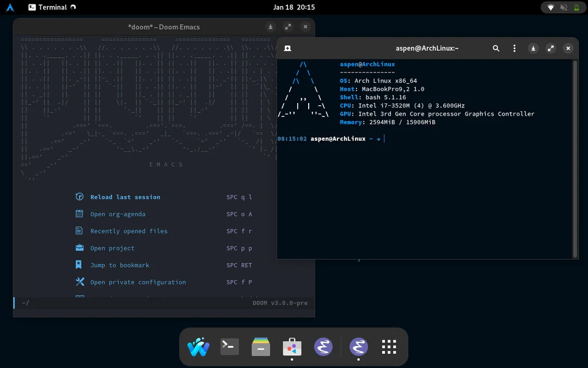Click the calendar icon beside Open org-agenda
588x368 pixels.
pyautogui.click(x=79, y=214)
